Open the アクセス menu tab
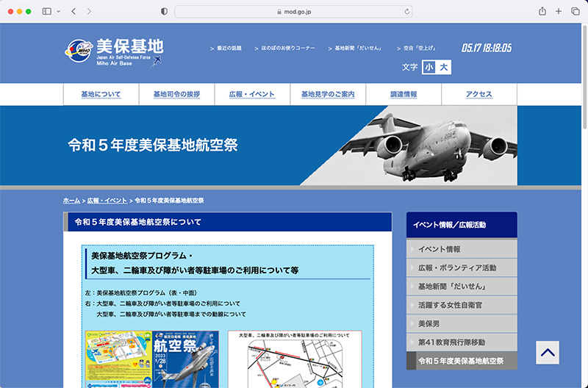Image resolution: width=588 pixels, height=388 pixels. tap(479, 94)
